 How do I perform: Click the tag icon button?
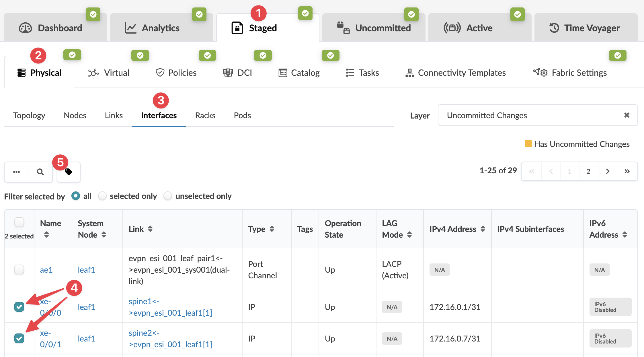(69, 172)
